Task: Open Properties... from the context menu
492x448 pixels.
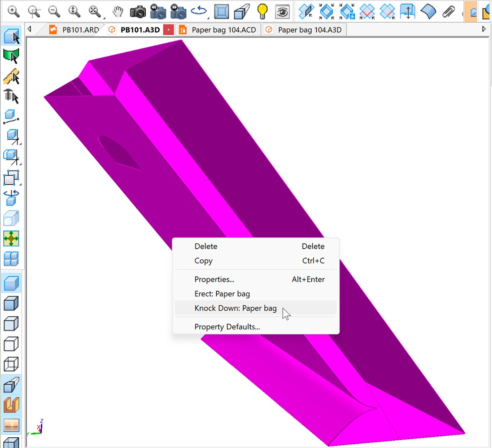Action: tap(214, 279)
